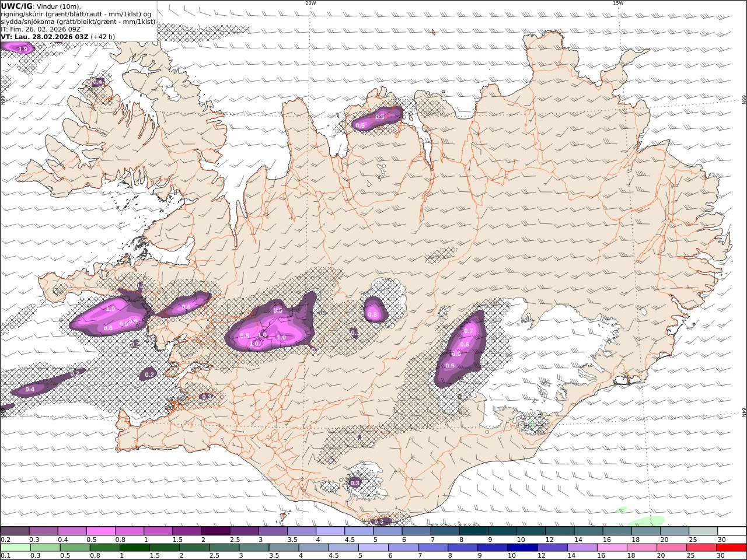Click the 0.2 swatch in the snow scale
The image size is (747, 560).
pyautogui.click(x=15, y=531)
